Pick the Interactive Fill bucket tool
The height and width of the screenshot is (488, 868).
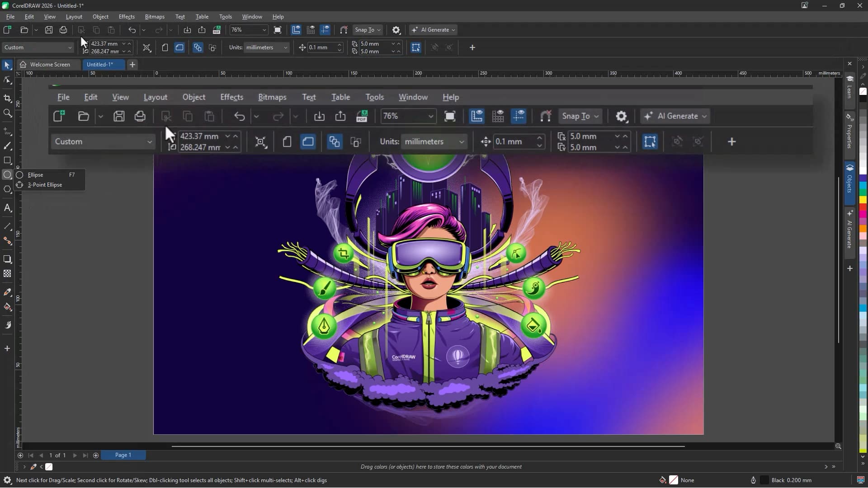tap(7, 307)
